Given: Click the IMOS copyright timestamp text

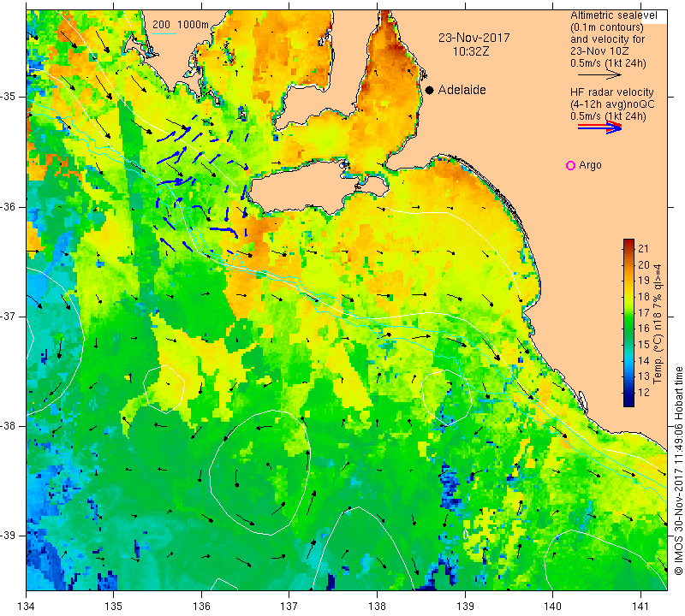Looking at the screenshot, I should (678, 471).
